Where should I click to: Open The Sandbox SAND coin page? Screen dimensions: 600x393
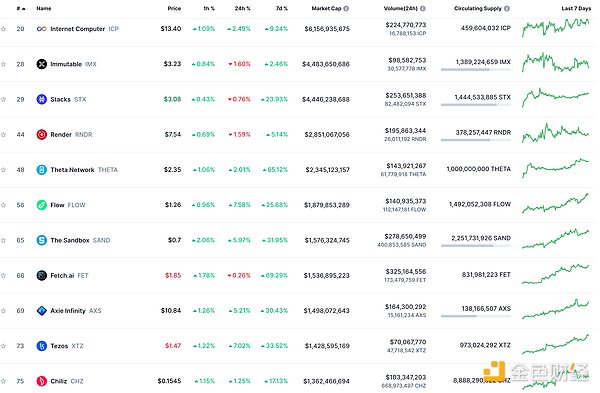point(80,240)
